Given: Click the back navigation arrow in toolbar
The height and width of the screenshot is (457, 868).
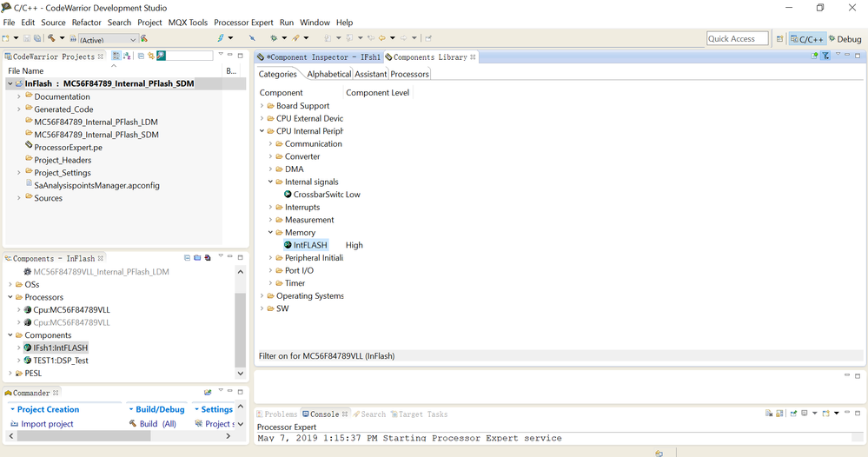Looking at the screenshot, I should point(382,38).
